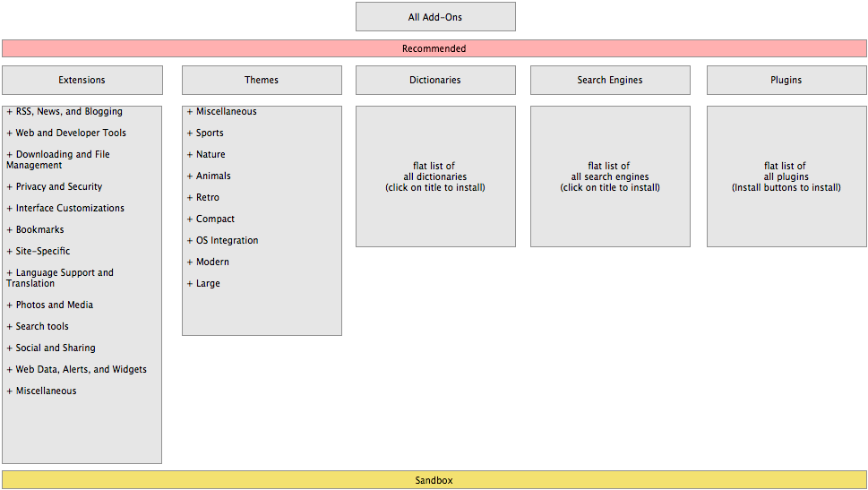This screenshot has width=868, height=490.
Task: Click the plus icon beside Social and Sharing
Action: [x=10, y=348]
